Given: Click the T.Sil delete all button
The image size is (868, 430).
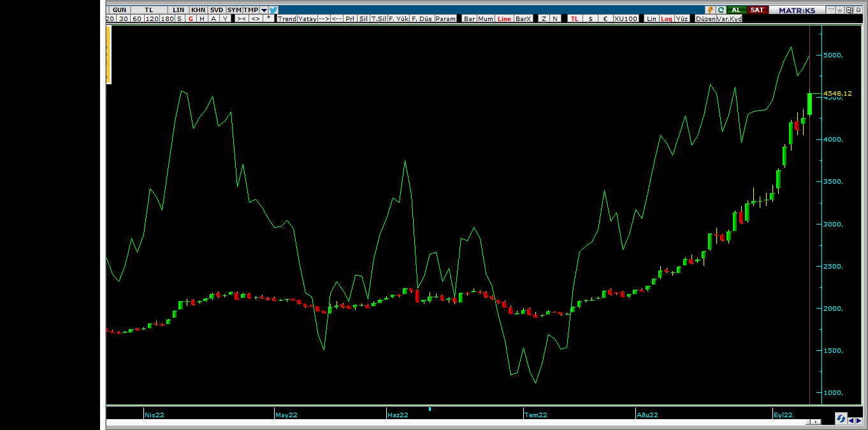Looking at the screenshot, I should [x=379, y=19].
